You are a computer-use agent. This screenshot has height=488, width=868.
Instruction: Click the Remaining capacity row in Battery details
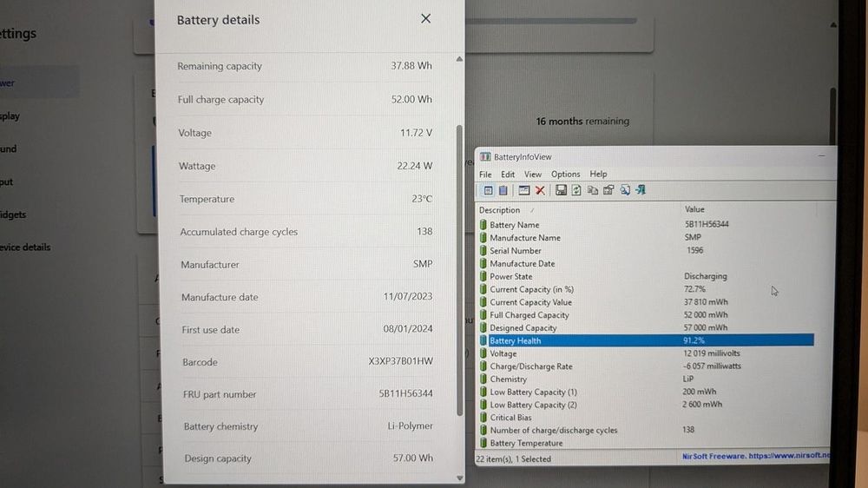point(305,66)
